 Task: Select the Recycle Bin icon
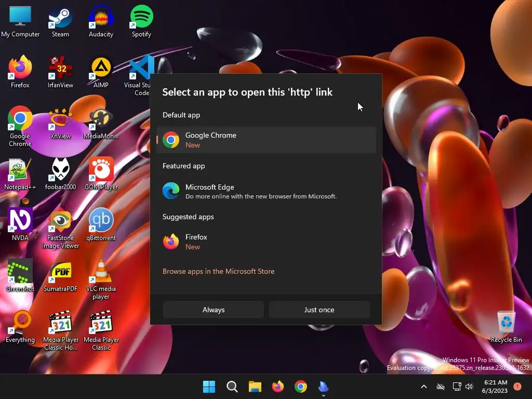506,327
